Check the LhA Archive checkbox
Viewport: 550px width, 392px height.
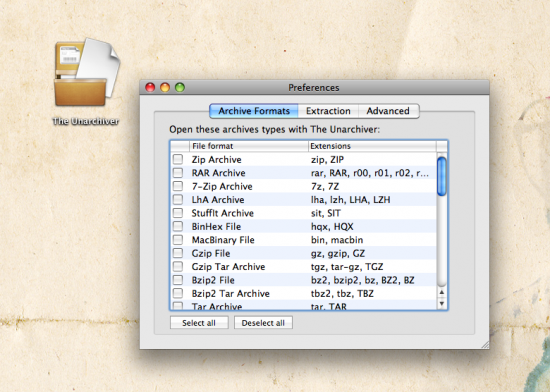[x=178, y=200]
